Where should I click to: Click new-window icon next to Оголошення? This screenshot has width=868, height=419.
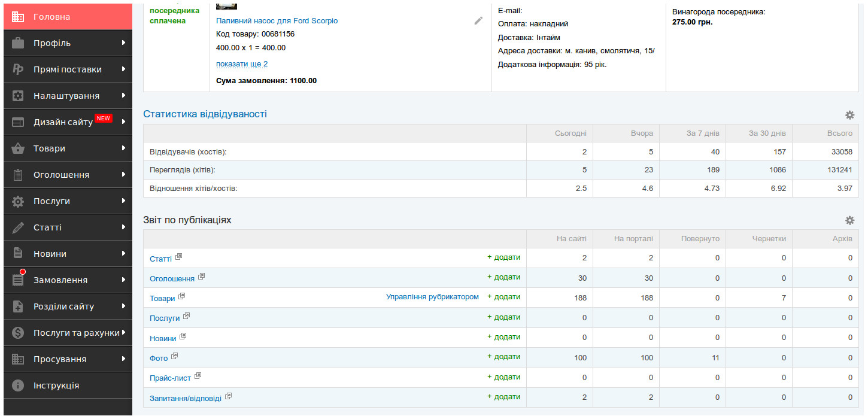tap(201, 277)
